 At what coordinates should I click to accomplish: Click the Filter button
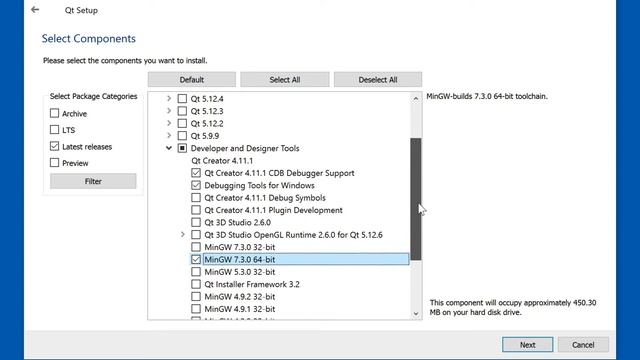(x=93, y=181)
